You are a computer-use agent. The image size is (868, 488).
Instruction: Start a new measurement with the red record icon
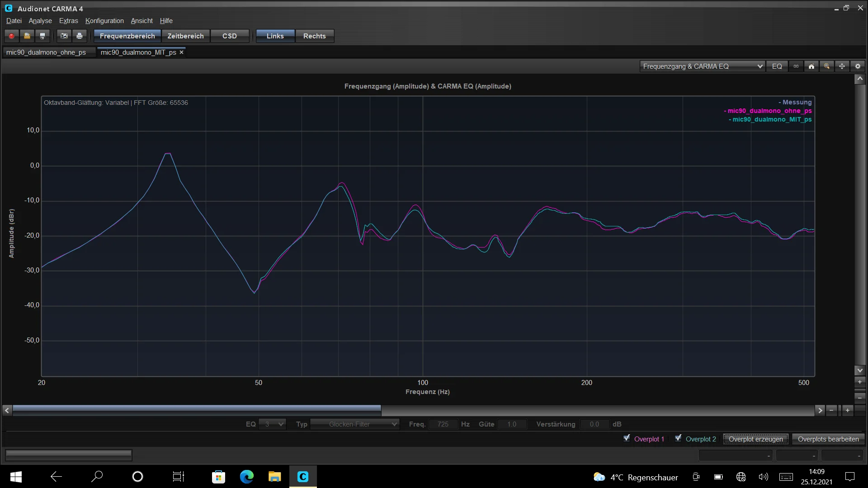point(12,36)
